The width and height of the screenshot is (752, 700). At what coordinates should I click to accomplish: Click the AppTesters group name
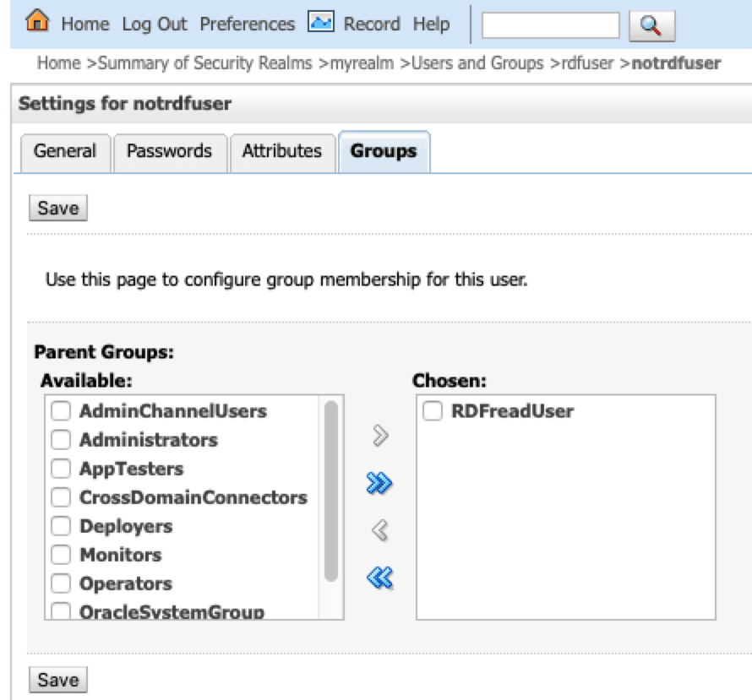tap(132, 469)
